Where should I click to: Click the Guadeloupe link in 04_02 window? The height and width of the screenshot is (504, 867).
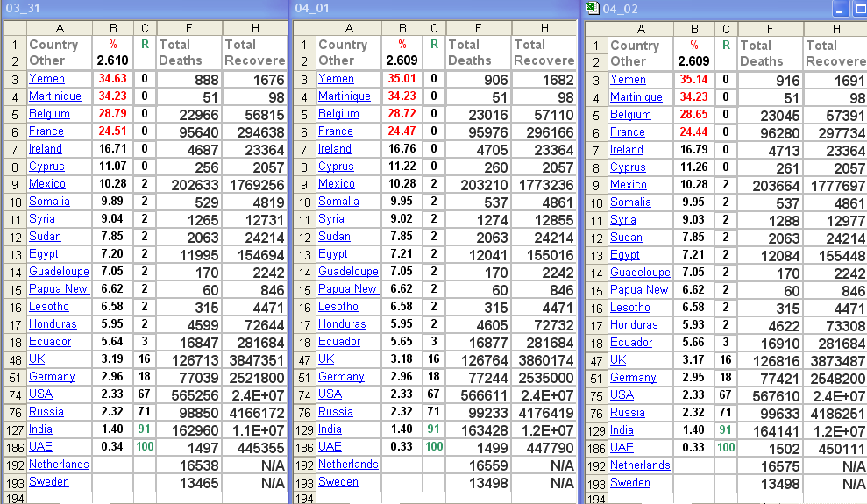tap(640, 272)
